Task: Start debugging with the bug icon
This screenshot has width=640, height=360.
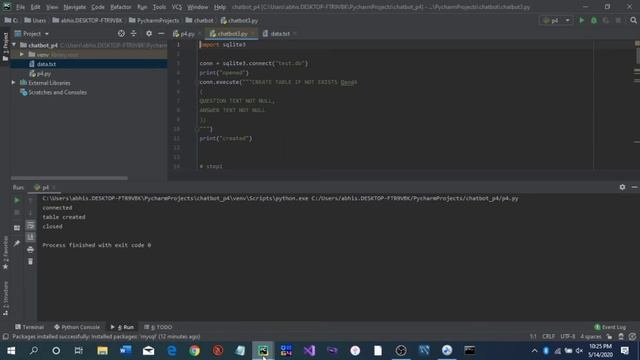Action: coord(594,20)
